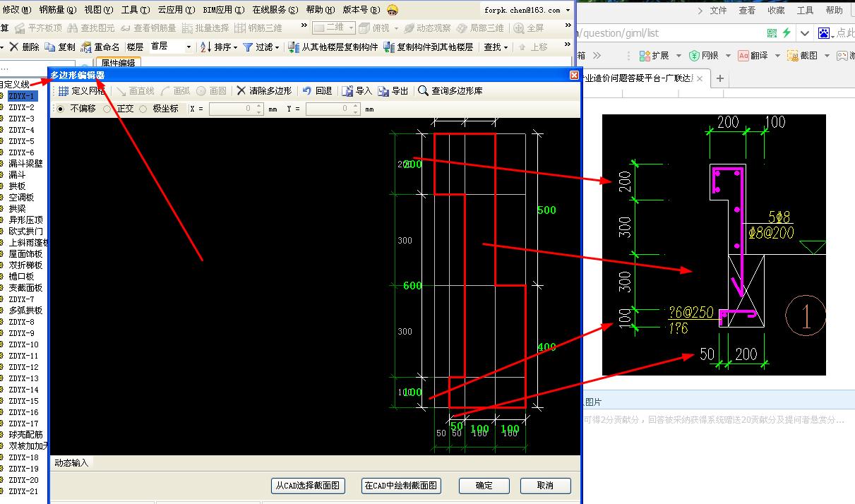Viewport: 855px width, 504px height.
Task: Click the 取消 button
Action: click(x=545, y=486)
